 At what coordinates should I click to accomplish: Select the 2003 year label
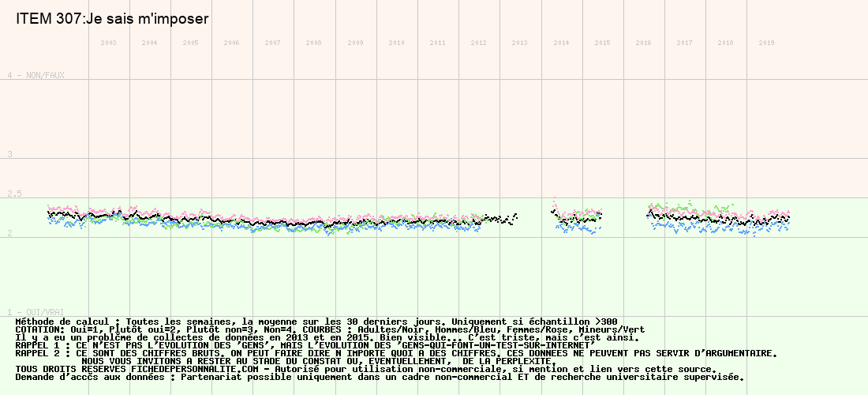pyautogui.click(x=109, y=43)
